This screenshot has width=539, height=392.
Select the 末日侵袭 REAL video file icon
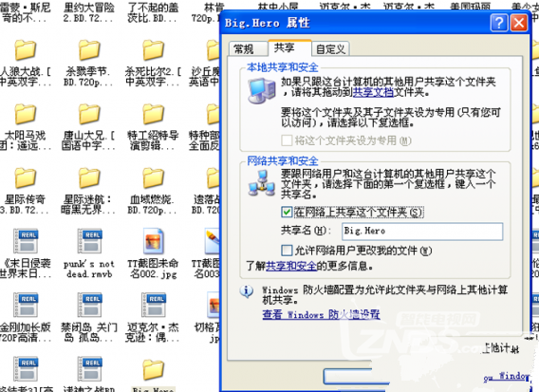tap(26, 241)
